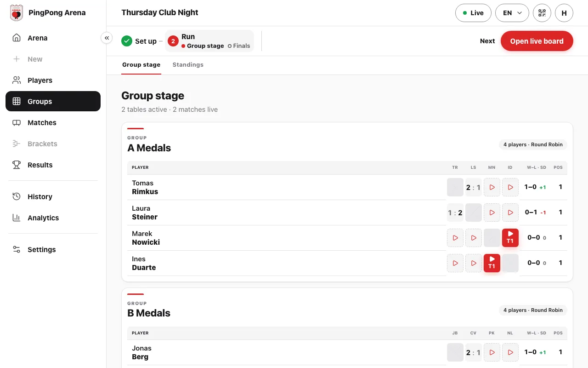Go back to the Set up step
This screenshot has width=588, height=368.
(x=139, y=41)
